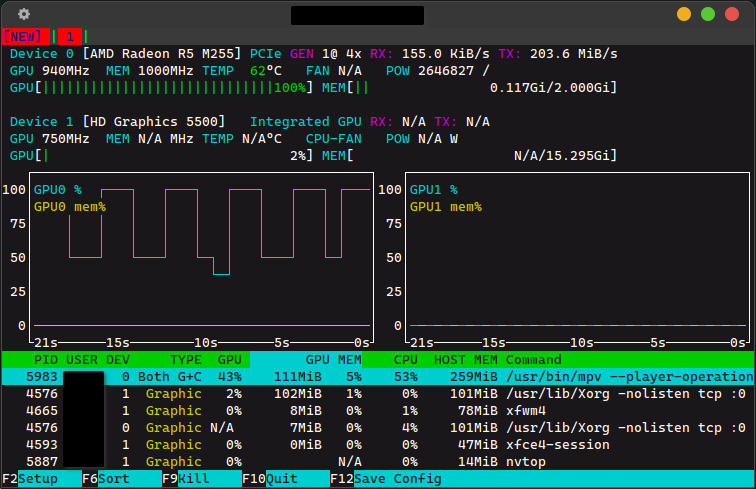Click the GPU0 % graph legend label
Image resolution: width=756 pixels, height=489 pixels.
point(58,189)
